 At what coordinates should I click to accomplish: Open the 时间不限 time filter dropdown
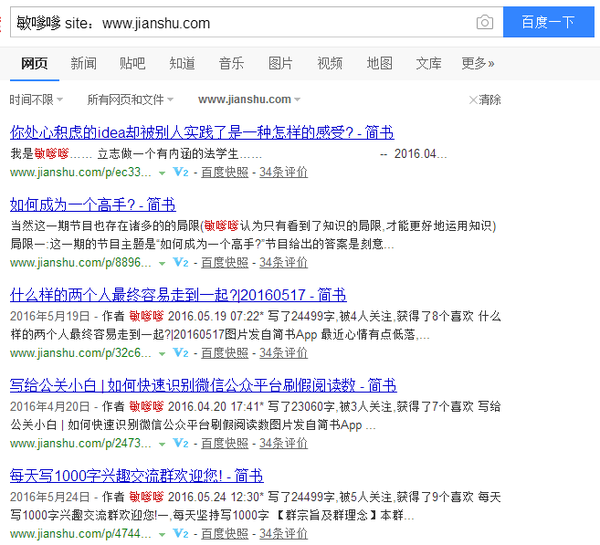pyautogui.click(x=36, y=100)
